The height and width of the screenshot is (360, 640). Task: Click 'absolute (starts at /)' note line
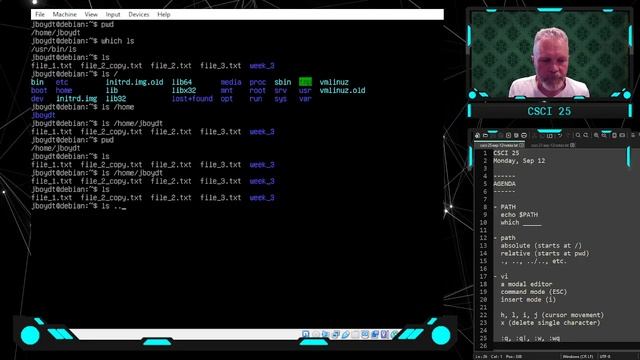click(x=541, y=246)
